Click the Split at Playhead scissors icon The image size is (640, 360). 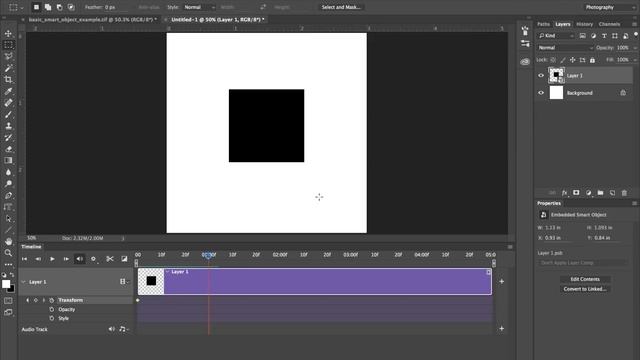[x=110, y=259]
